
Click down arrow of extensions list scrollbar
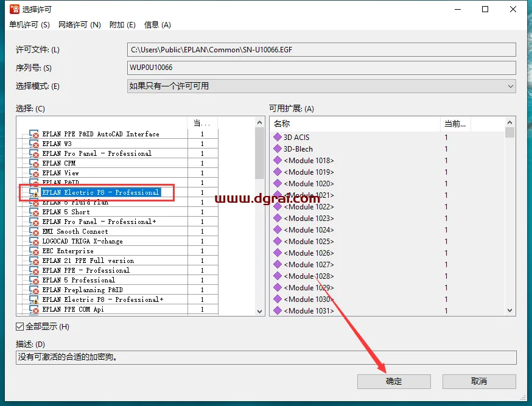pos(509,310)
